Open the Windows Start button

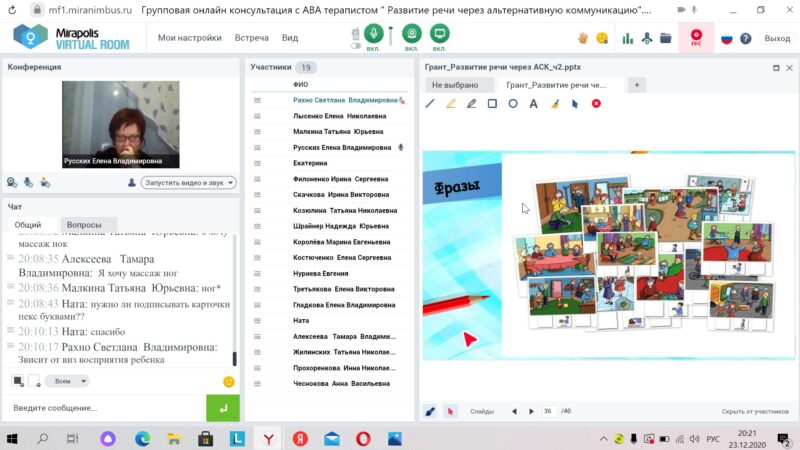click(12, 438)
